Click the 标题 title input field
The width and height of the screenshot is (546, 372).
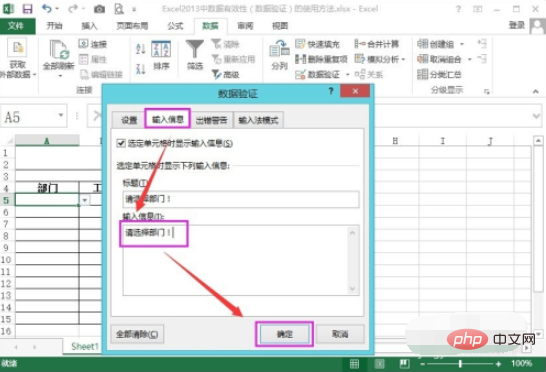tap(241, 199)
